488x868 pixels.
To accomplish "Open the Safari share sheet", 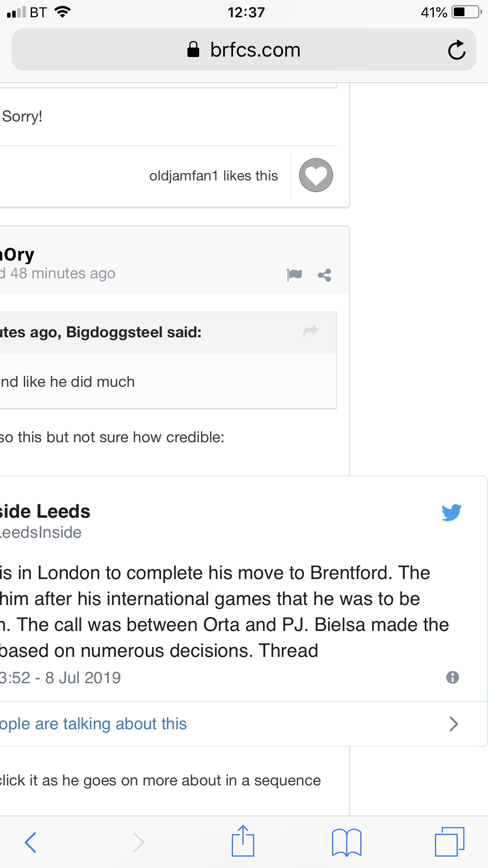I will pyautogui.click(x=243, y=841).
